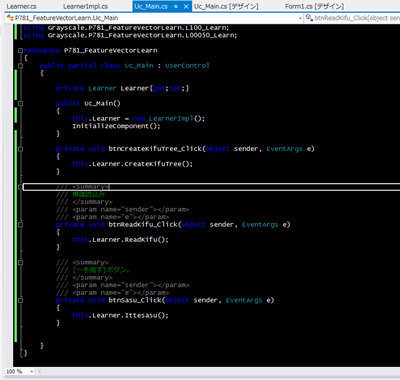This screenshot has width=400, height=380.
Task: Click the method icon beside btnReadKifu_Click
Action: coord(309,18)
